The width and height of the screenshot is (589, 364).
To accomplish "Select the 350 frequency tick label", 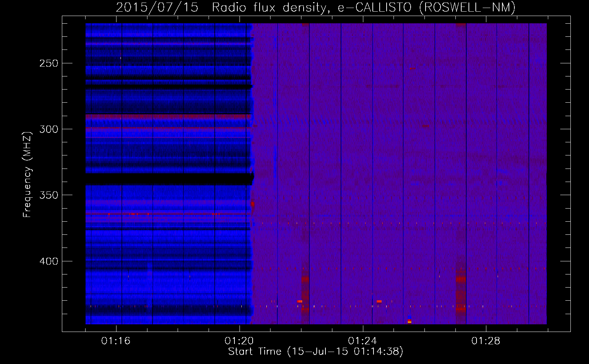I will pyautogui.click(x=49, y=195).
